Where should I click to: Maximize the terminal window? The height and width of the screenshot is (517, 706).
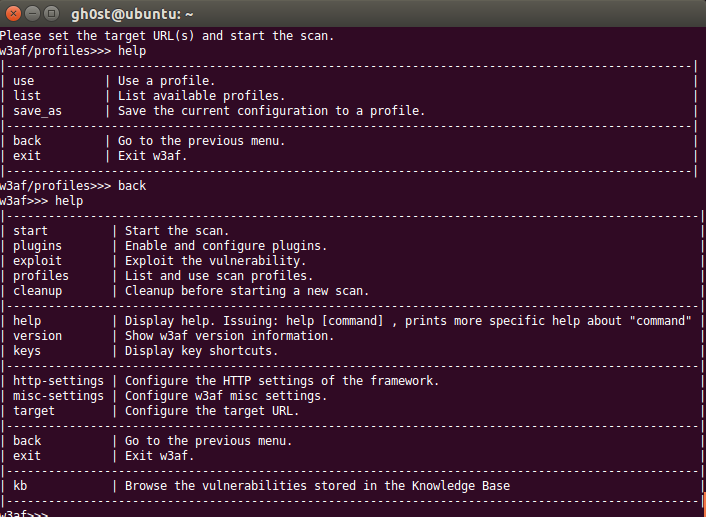(50, 13)
